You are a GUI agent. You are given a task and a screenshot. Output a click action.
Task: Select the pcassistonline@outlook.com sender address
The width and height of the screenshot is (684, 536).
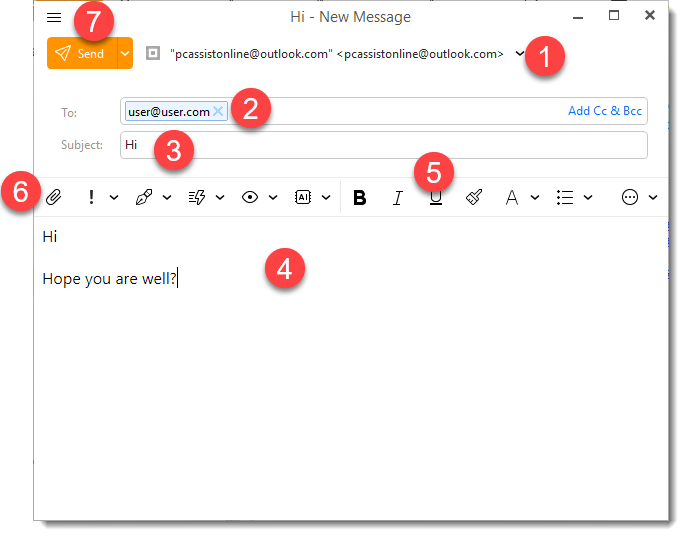coord(336,54)
